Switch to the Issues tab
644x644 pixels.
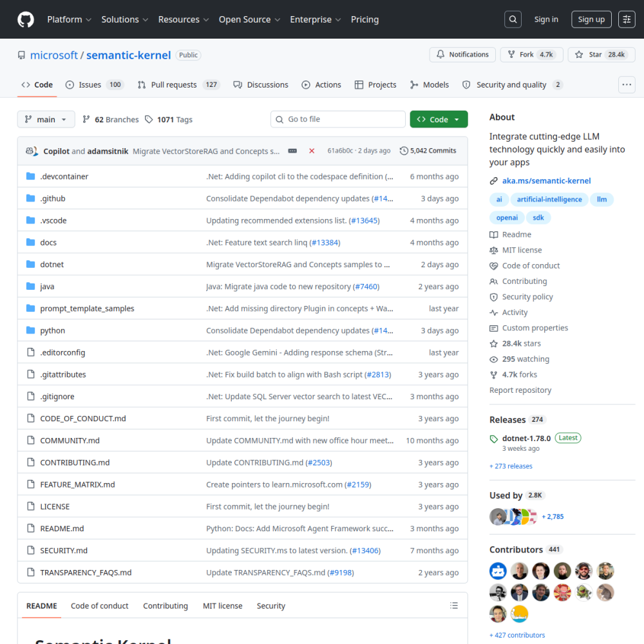(95, 84)
